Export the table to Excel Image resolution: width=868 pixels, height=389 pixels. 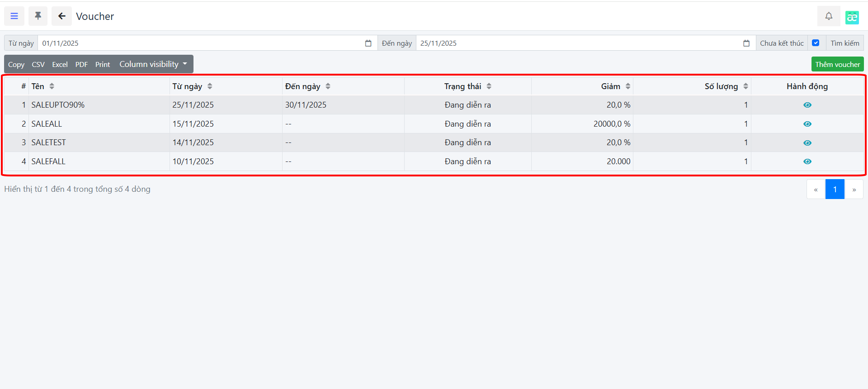(60, 65)
